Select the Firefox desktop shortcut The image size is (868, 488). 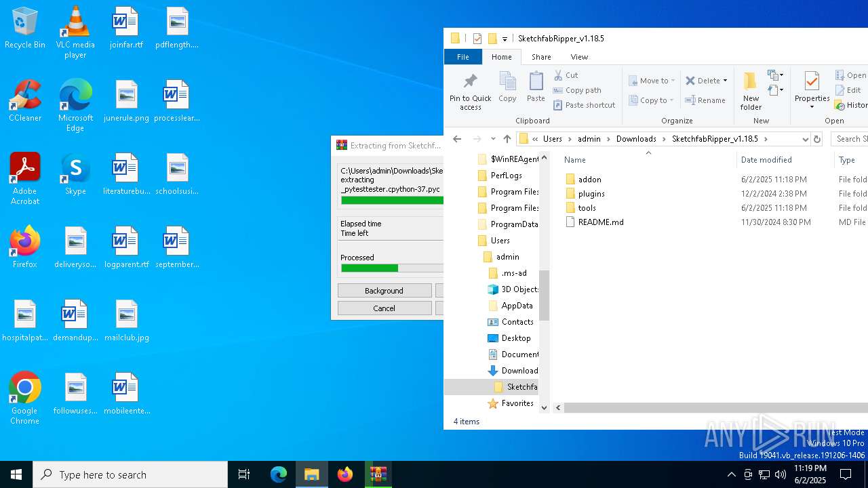click(x=25, y=248)
